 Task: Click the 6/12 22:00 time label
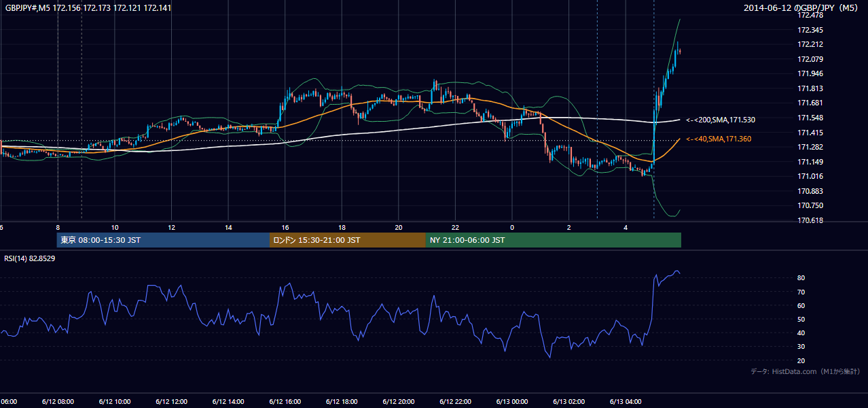[x=454, y=401]
